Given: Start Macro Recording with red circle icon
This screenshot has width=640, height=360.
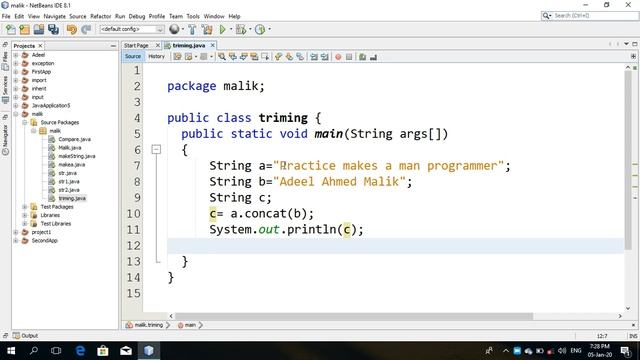Looking at the screenshot, I should [x=338, y=57].
